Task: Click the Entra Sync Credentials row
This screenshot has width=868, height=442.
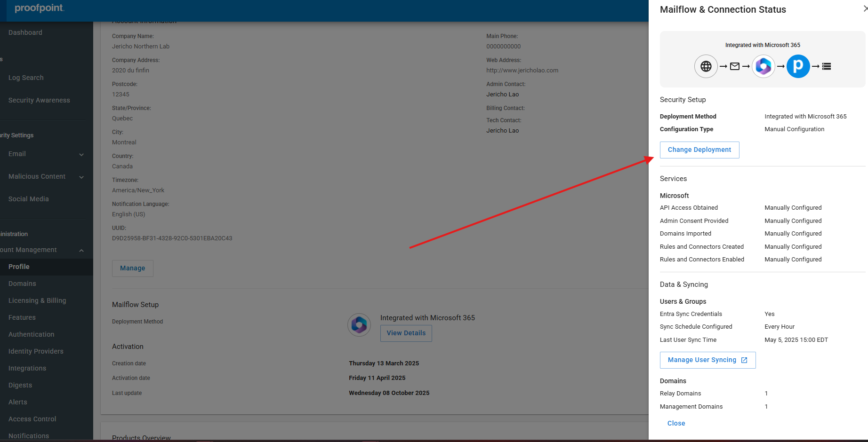Action: click(717, 314)
